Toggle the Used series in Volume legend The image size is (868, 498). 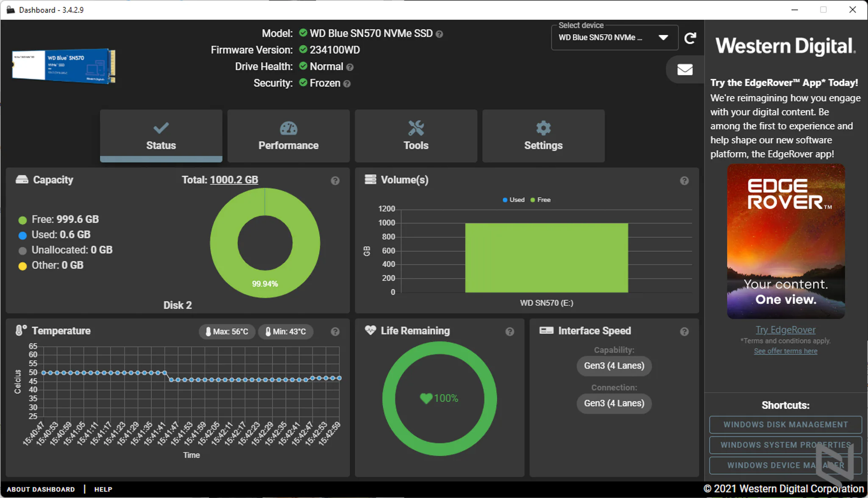514,200
